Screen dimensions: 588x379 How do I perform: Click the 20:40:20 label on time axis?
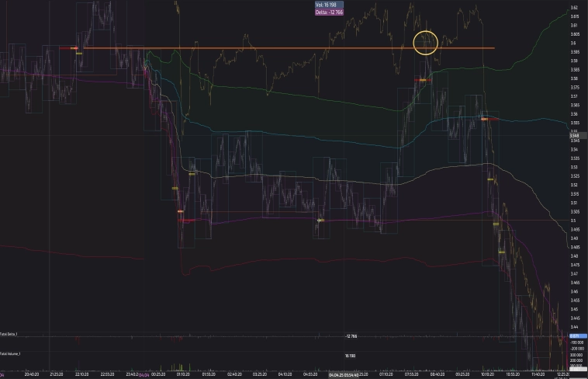[32, 374]
